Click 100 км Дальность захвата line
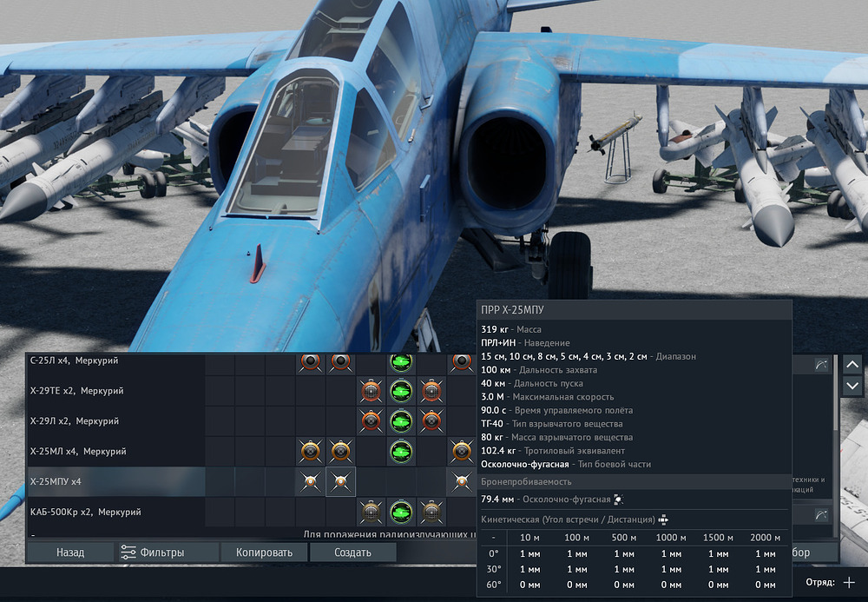868x602 pixels. click(x=539, y=370)
